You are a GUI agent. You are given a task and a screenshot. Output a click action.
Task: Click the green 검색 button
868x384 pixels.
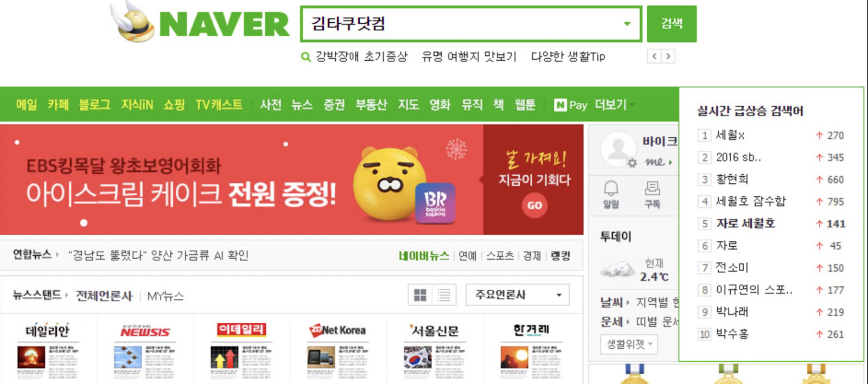click(672, 24)
